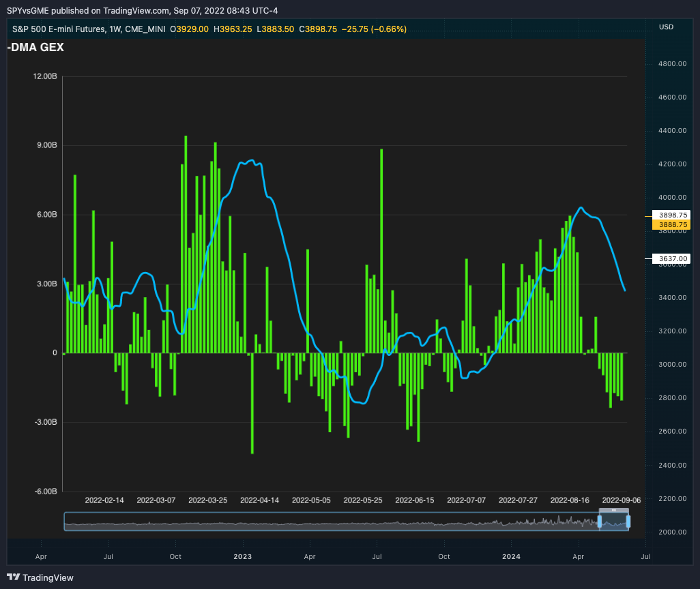
Task: Click the 2022-05-05 date label
Action: (x=311, y=500)
